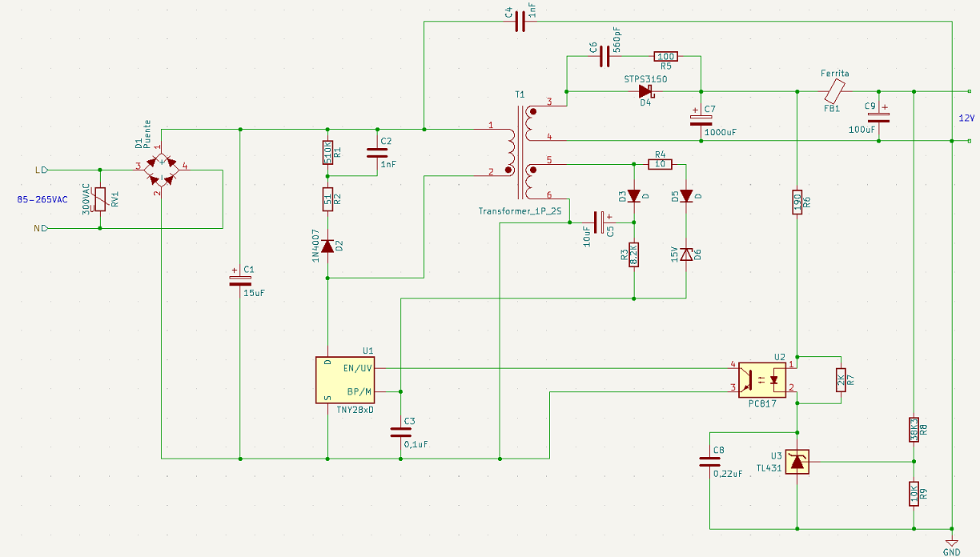Viewport: 980px width, 557px height.
Task: Click the 1000uF value text
Action: tap(721, 132)
